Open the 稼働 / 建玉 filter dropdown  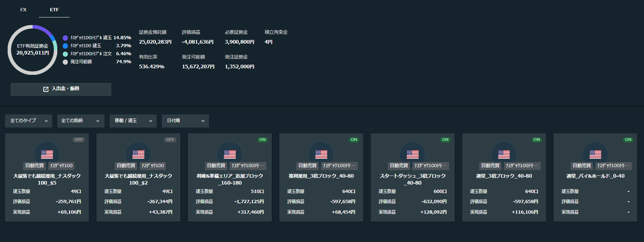[133, 121]
